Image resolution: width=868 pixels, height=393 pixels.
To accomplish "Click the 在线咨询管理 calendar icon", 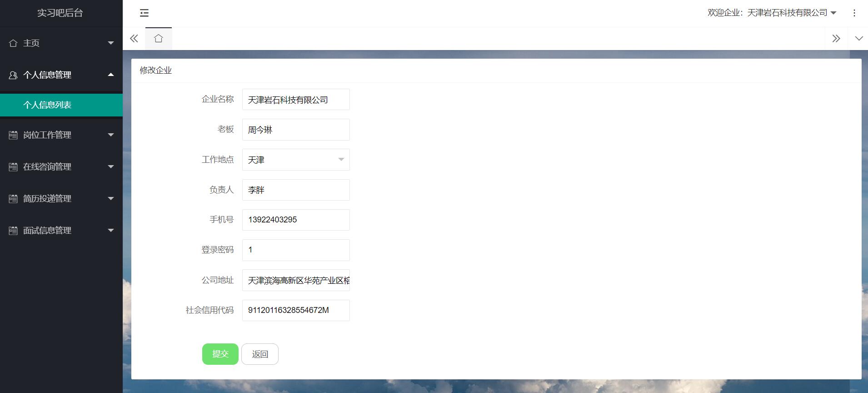I will tap(13, 167).
